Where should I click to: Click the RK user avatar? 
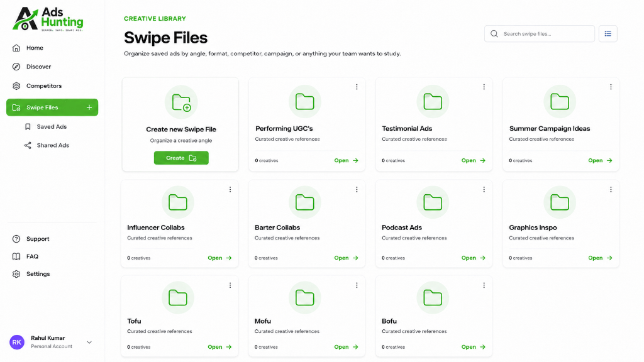point(17,343)
